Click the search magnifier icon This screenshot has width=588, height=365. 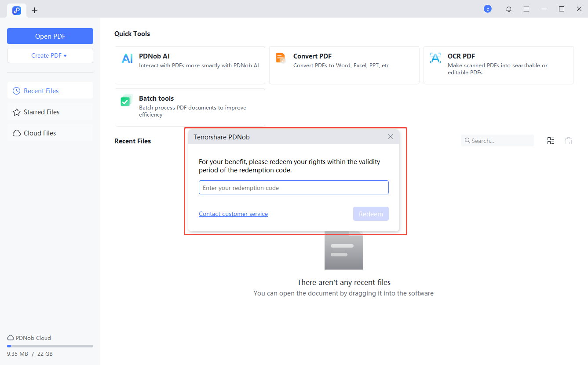(x=467, y=141)
